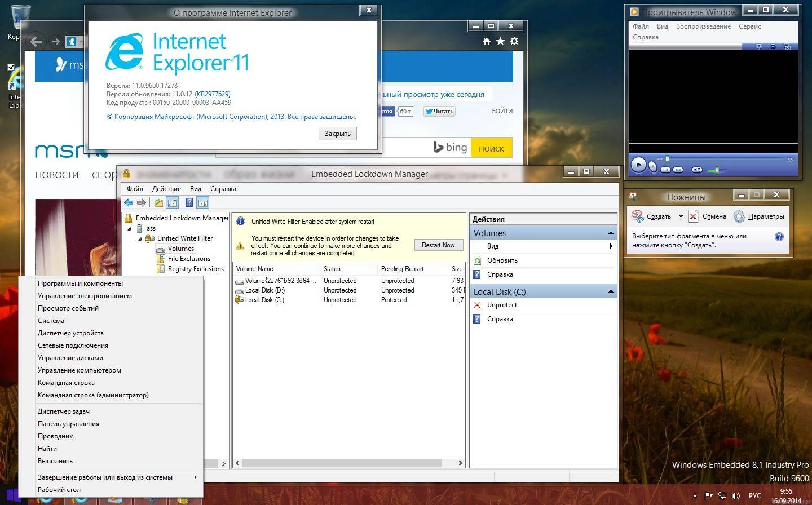Viewport: 812px width, 505px height.
Task: Click the blue Help question mark toolbar icon
Action: coord(189,202)
